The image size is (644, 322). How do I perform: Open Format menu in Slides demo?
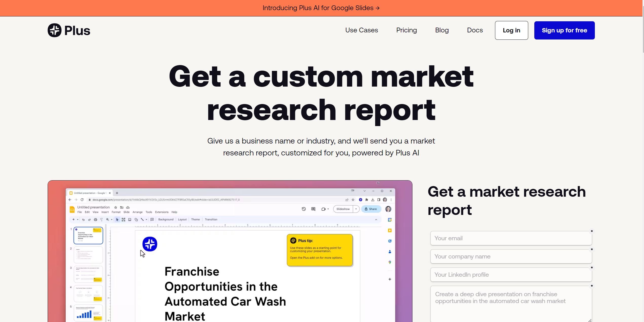click(x=116, y=212)
